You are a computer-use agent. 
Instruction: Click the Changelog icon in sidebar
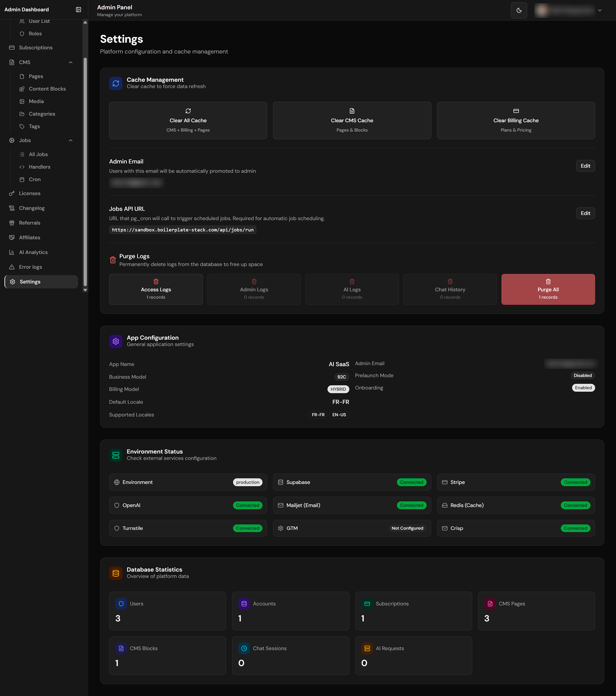12,208
